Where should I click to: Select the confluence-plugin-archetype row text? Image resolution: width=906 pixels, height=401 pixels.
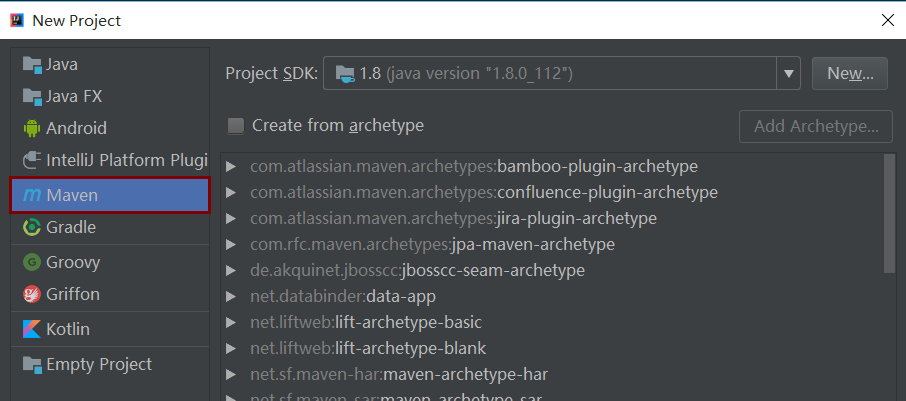(x=484, y=192)
